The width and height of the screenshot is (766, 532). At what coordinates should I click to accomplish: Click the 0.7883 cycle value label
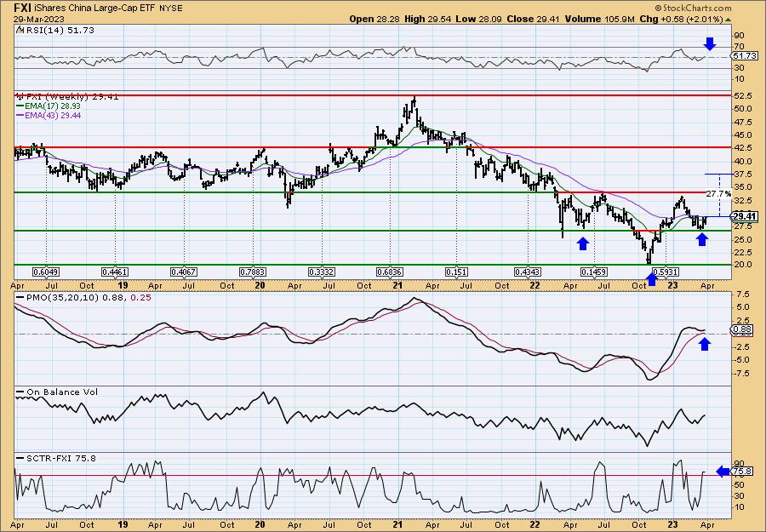point(253,272)
